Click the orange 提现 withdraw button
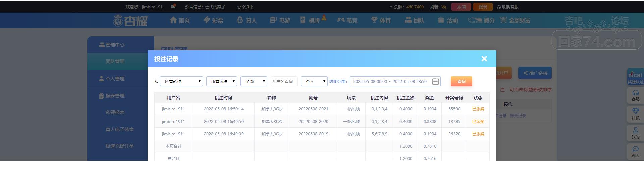Screen dimensions: 644x184 click(x=483, y=7)
